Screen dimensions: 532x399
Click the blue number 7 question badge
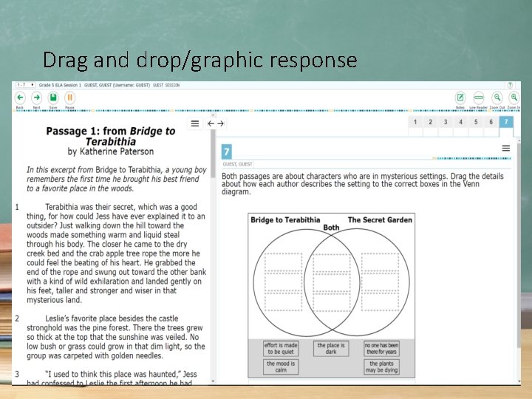[227, 151]
